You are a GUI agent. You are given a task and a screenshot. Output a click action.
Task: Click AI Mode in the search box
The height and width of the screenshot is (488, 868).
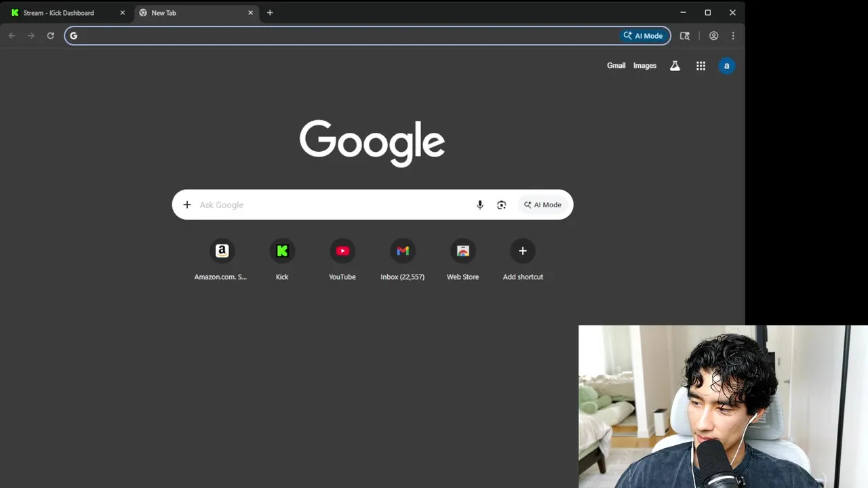tap(542, 205)
